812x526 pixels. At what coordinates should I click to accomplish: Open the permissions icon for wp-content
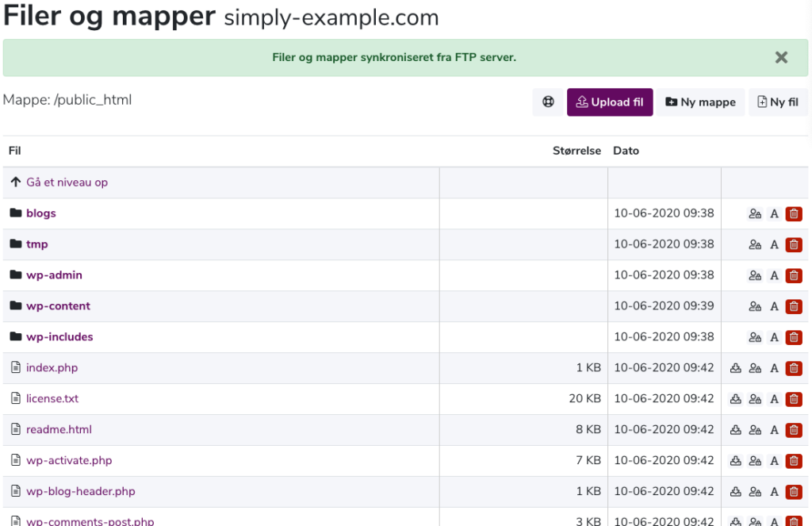click(x=755, y=307)
